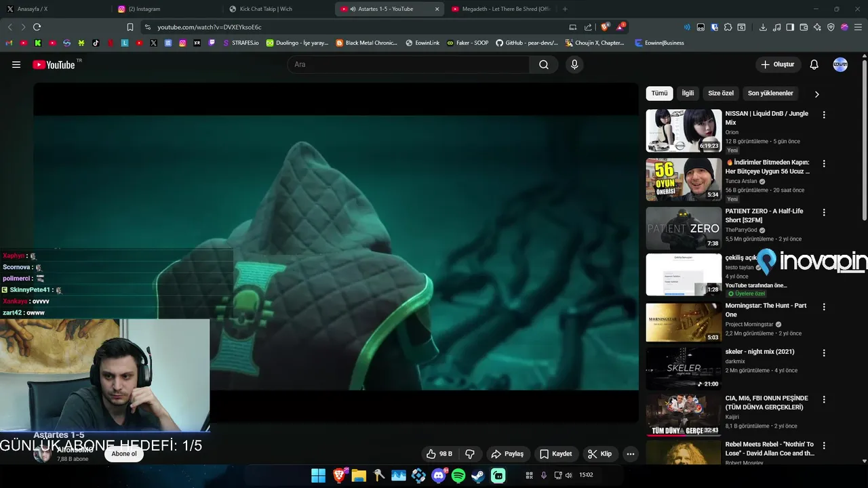The width and height of the screenshot is (868, 488).
Task: Click the taskbar microphone icon
Action: coord(543,475)
